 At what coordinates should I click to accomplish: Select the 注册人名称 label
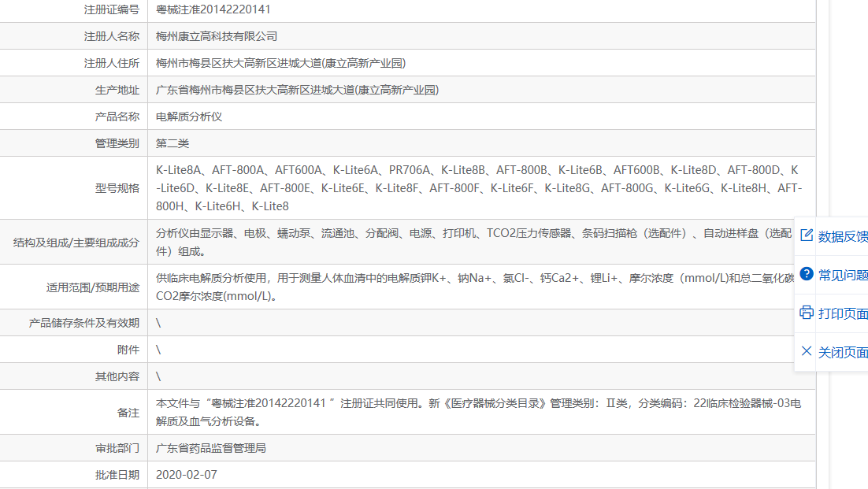tap(112, 36)
